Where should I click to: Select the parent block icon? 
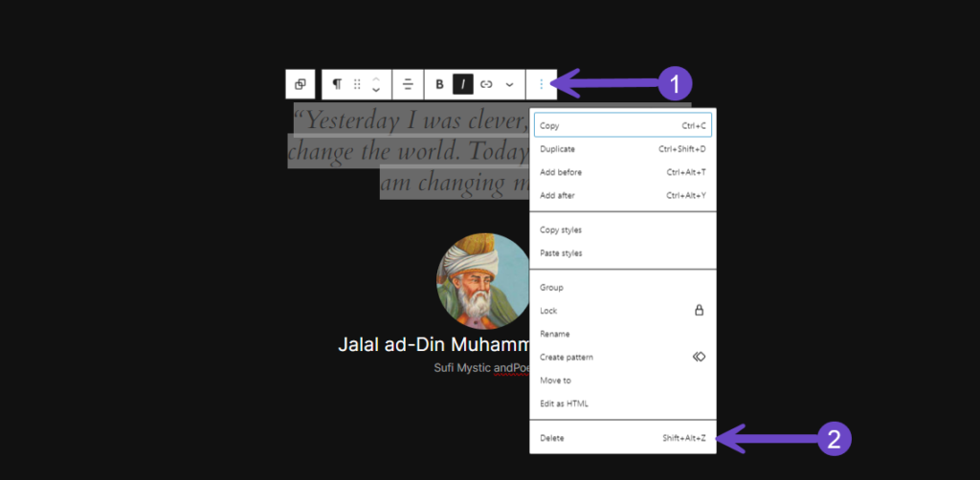click(x=300, y=84)
